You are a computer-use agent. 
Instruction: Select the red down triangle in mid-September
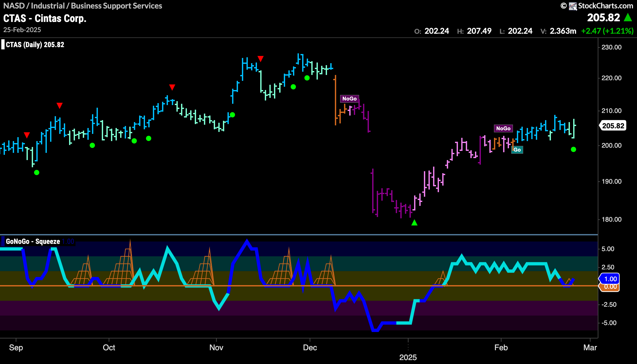[x=60, y=106]
